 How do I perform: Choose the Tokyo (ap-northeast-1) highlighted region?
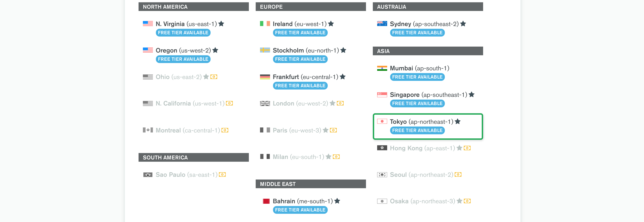click(428, 126)
